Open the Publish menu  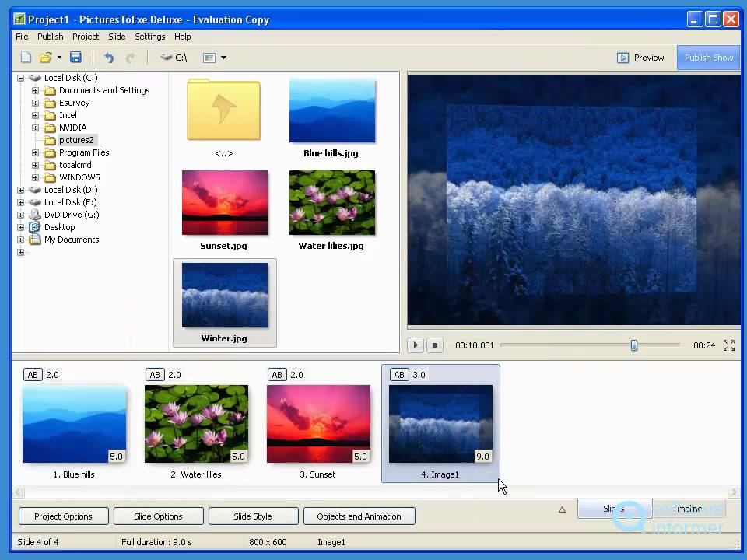(50, 37)
